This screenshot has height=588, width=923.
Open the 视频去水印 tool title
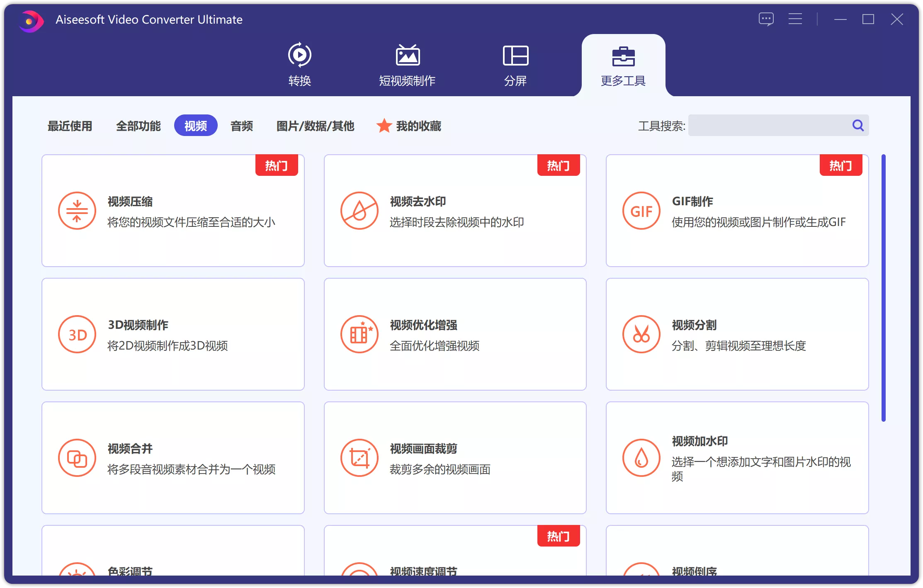[418, 202]
